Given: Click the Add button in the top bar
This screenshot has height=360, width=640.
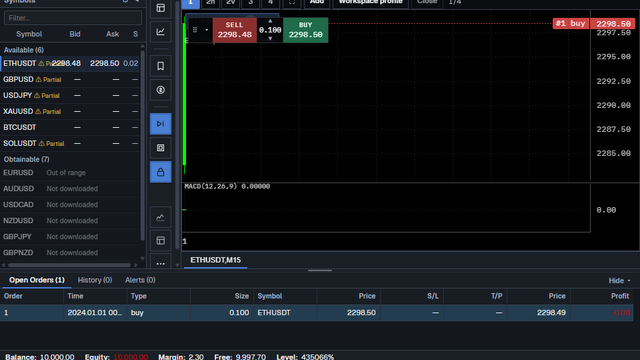Looking at the screenshot, I should pos(317,2).
